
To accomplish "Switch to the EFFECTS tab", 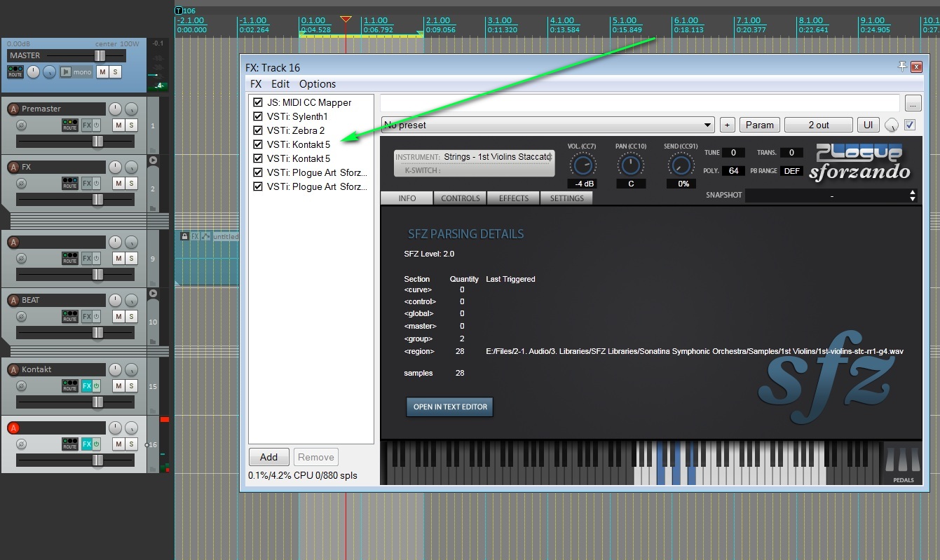I will (x=514, y=198).
